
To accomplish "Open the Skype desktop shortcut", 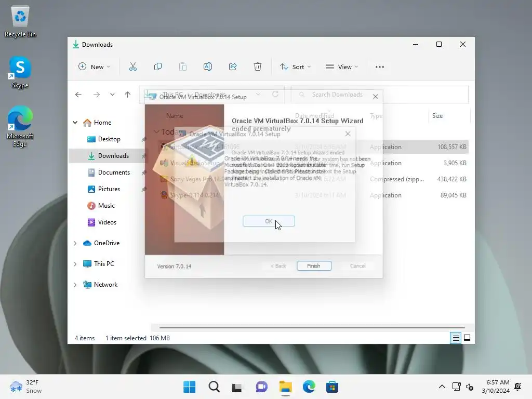I will [x=20, y=73].
